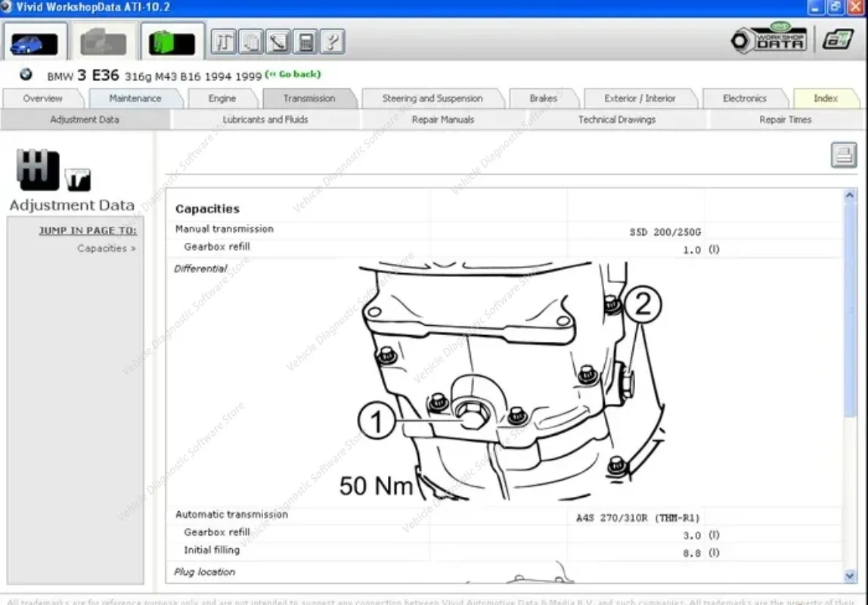Open the green repair manual book icon

(x=170, y=42)
